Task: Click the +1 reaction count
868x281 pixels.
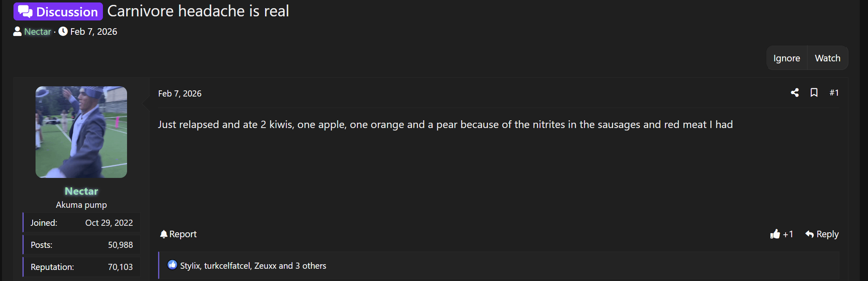Action: tap(788, 234)
